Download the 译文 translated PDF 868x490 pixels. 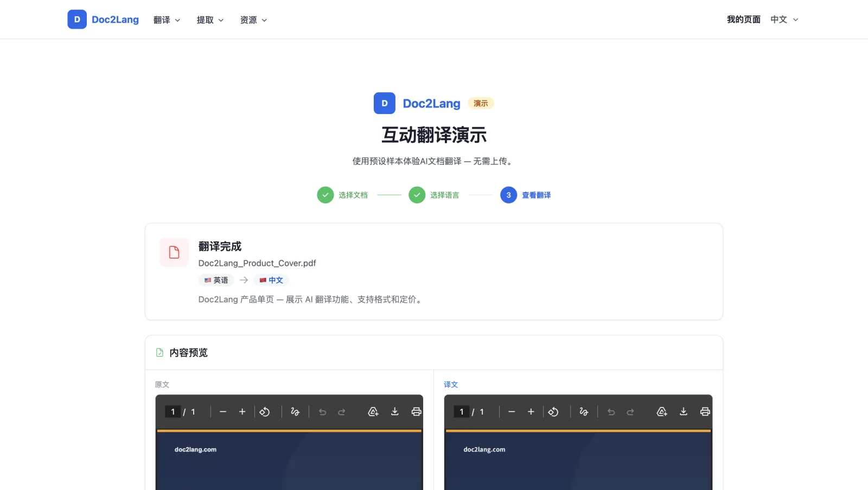(x=684, y=412)
